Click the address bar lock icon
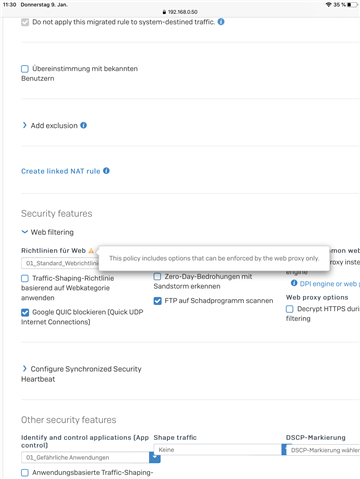This screenshot has width=360, height=479. tap(164, 12)
